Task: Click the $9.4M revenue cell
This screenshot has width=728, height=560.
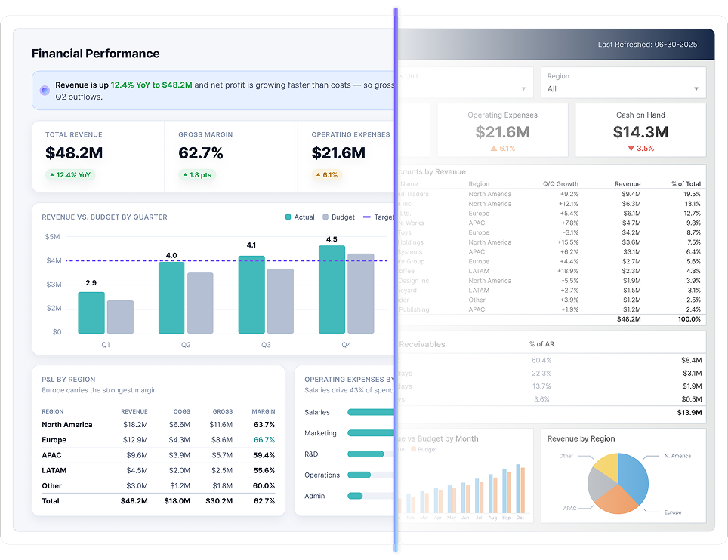Action: [631, 194]
